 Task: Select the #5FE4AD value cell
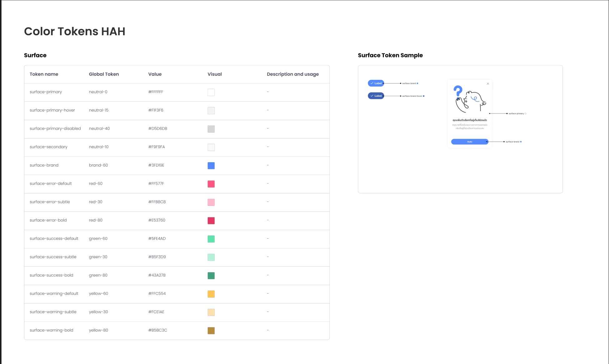pos(157,239)
